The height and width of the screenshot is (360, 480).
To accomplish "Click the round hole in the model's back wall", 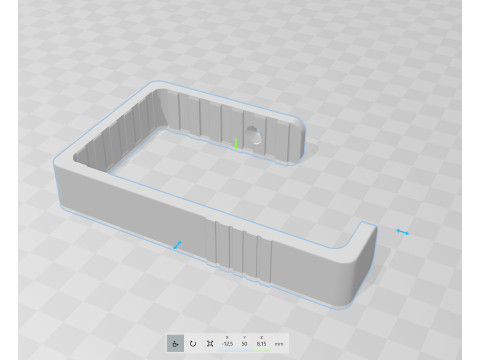I will click(x=255, y=135).
